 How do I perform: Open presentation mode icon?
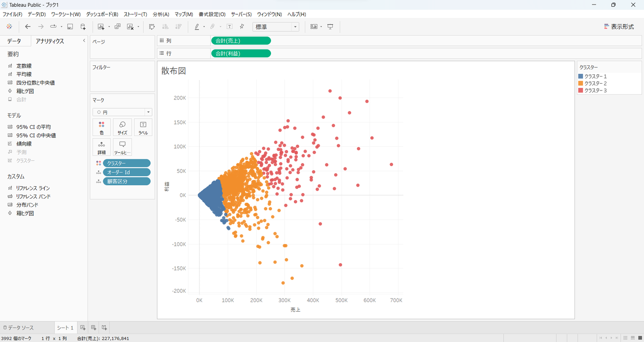coord(330,27)
